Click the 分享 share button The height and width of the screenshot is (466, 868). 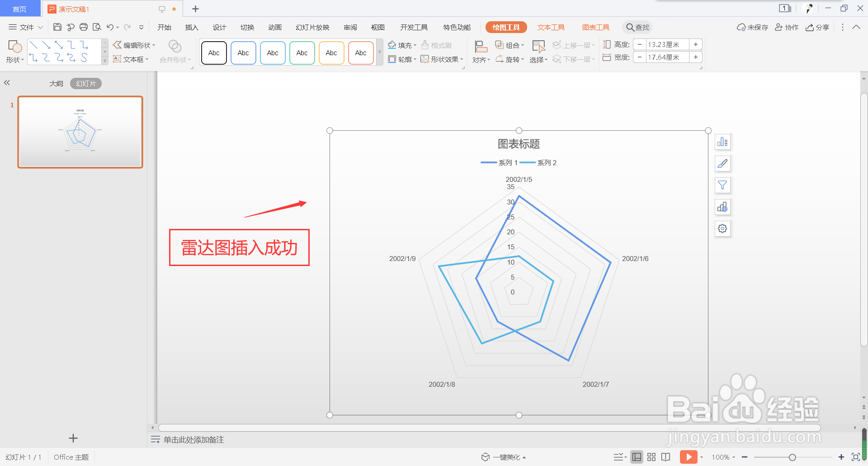coord(817,27)
